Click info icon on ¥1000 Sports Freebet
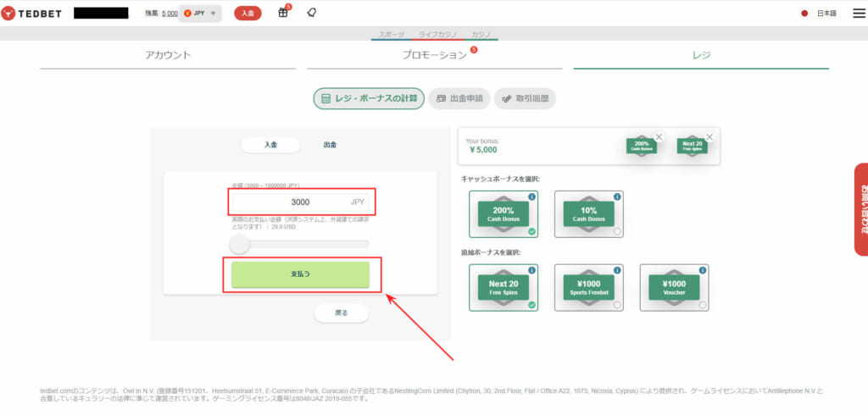Screen dimensions: 868x415 tap(617, 270)
